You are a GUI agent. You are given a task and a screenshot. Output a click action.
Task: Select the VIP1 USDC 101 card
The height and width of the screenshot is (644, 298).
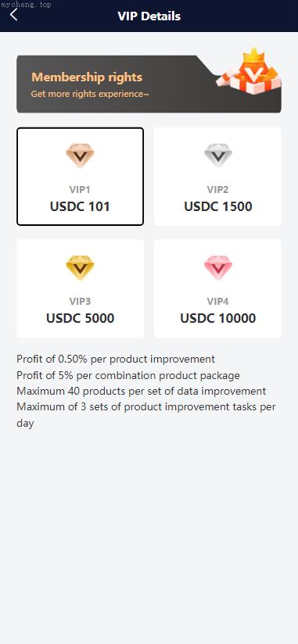[80, 176]
